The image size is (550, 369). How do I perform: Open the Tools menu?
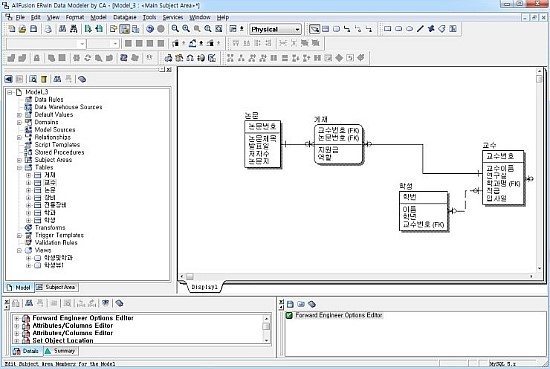[x=149, y=17]
